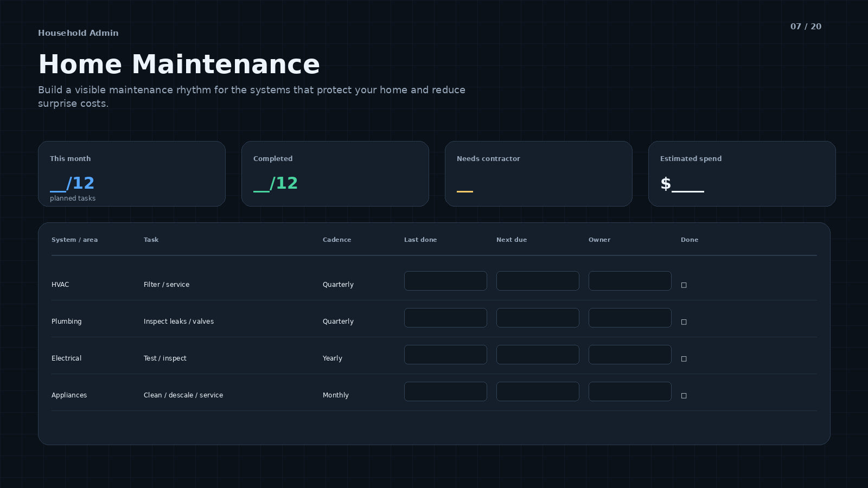Image resolution: width=868 pixels, height=488 pixels.
Task: Select Plumbing Owner field
Action: click(x=630, y=318)
